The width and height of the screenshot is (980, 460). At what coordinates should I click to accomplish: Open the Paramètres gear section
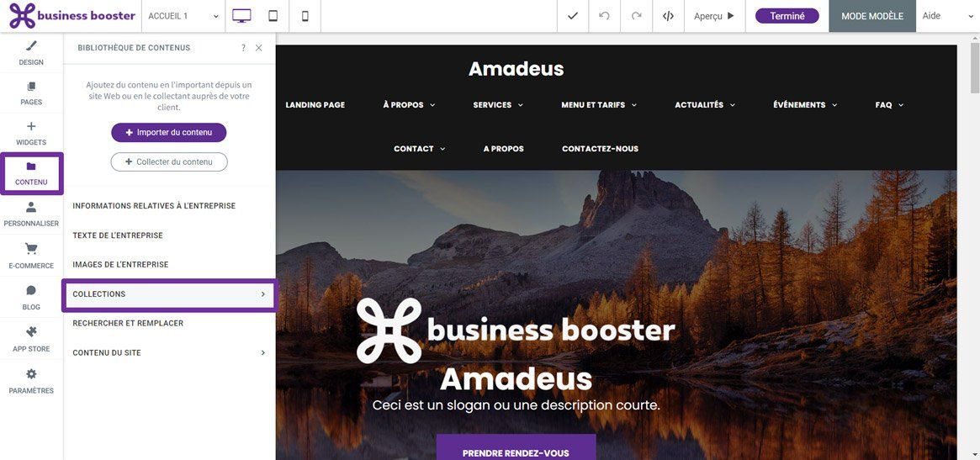[31, 381]
